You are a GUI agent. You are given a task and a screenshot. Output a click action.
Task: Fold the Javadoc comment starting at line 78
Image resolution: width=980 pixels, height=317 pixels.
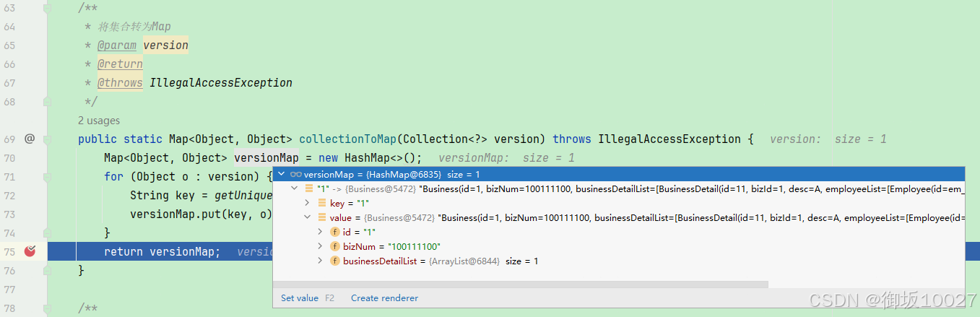(x=48, y=308)
